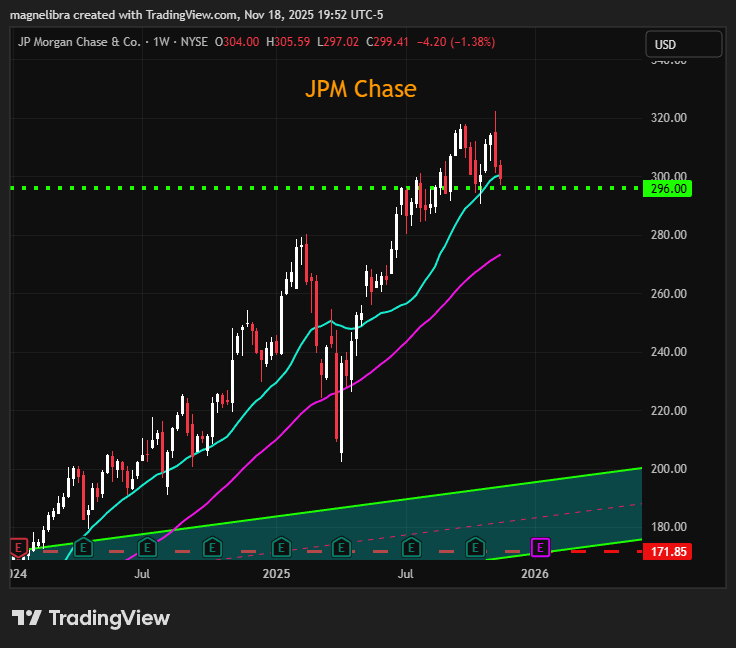Click the 2025 time axis label
Screen dimensions: 736x648
276,574
